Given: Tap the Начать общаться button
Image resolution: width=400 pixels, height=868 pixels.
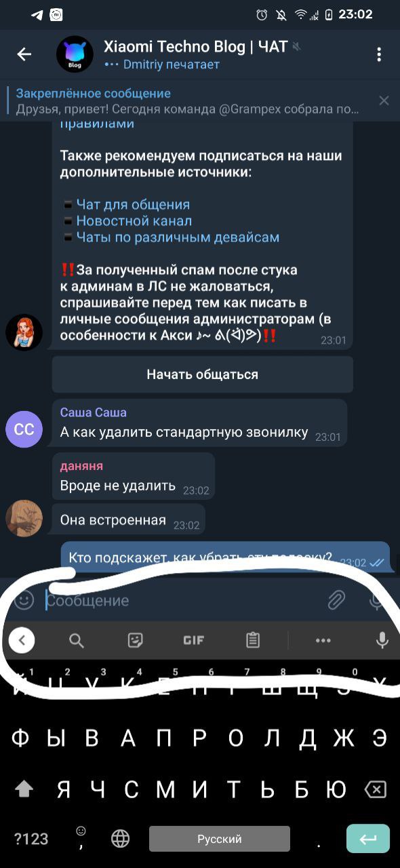Looking at the screenshot, I should (x=203, y=374).
